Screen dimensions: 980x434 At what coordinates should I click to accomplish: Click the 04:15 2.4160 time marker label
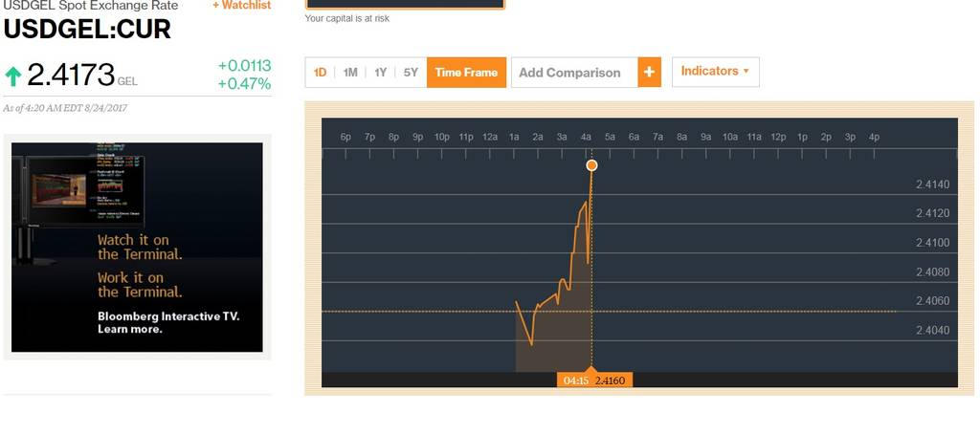click(595, 380)
